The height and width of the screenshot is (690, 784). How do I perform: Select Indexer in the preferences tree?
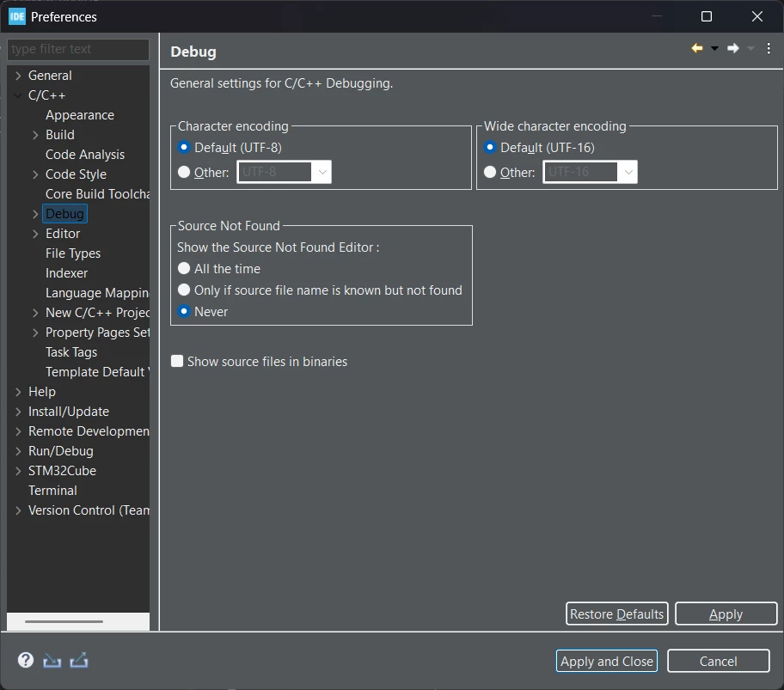tap(66, 272)
